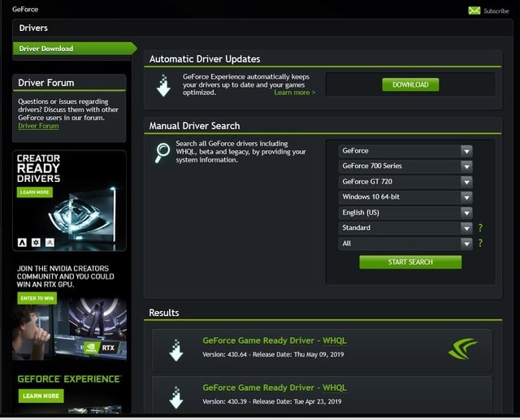Click the Learn more > link
The height and width of the screenshot is (420, 520).
tap(294, 93)
